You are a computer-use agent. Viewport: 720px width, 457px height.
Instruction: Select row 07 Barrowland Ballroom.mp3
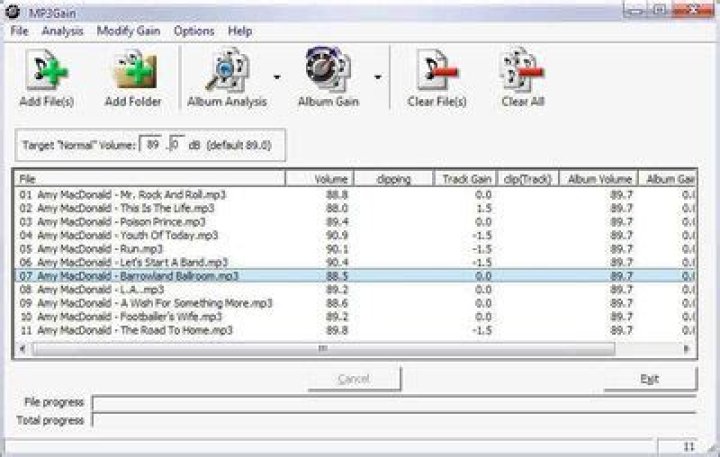[x=354, y=276]
